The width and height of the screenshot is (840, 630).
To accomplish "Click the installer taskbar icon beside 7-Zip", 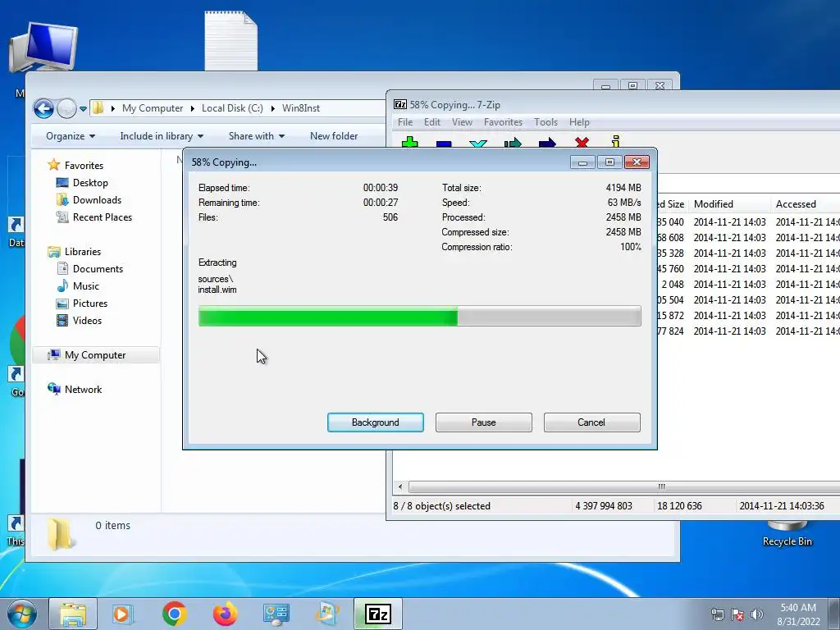I will [326, 614].
